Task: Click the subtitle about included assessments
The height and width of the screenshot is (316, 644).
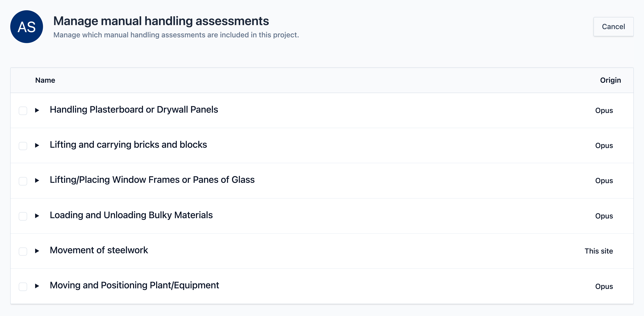Action: click(x=176, y=35)
